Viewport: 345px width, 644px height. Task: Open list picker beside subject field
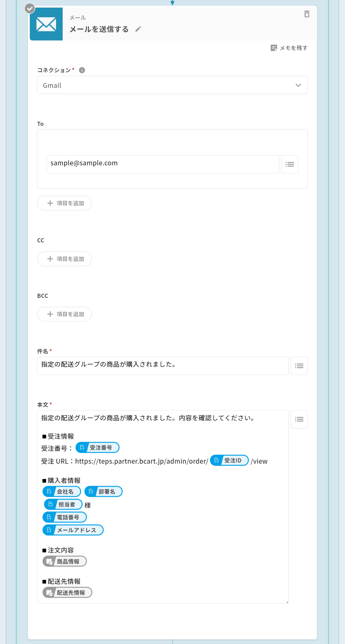[299, 366]
